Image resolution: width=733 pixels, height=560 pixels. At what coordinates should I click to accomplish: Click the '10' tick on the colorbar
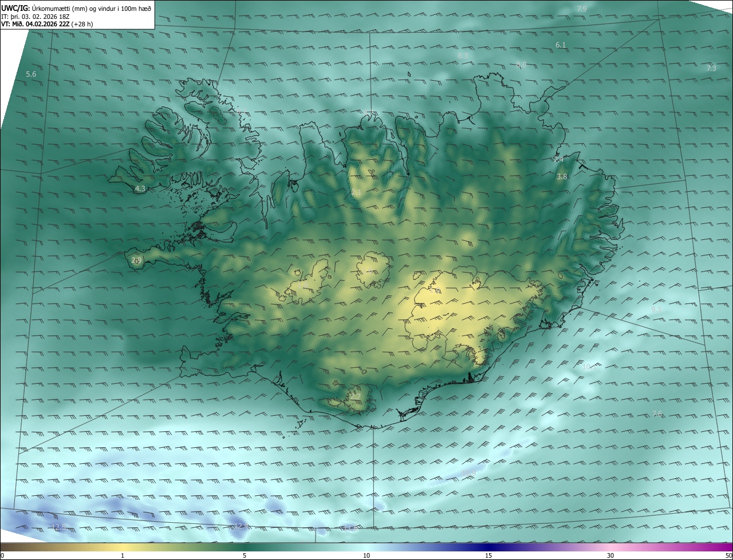click(366, 555)
